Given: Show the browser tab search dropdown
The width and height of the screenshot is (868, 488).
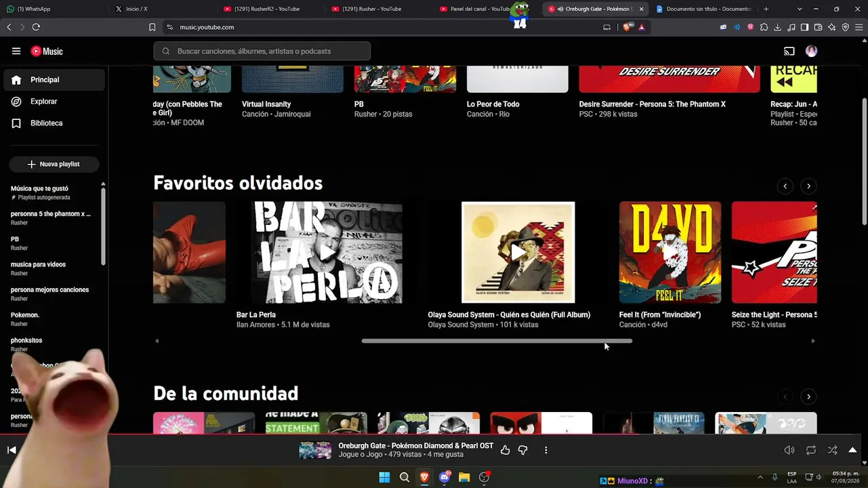Looking at the screenshot, I should [x=800, y=9].
